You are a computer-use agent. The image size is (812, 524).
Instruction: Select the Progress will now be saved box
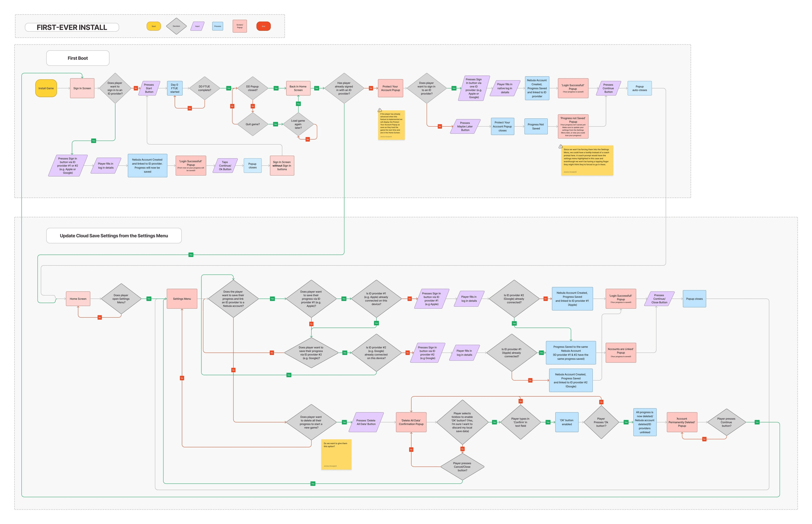pos(148,166)
